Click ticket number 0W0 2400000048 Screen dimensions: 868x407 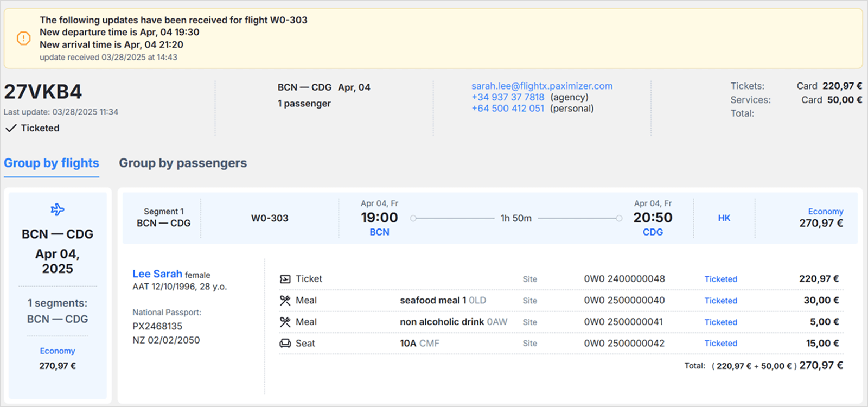pyautogui.click(x=624, y=279)
